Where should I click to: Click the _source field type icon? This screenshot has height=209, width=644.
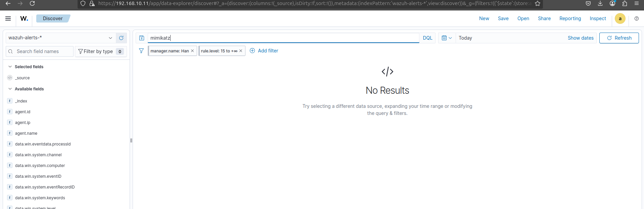point(10,78)
